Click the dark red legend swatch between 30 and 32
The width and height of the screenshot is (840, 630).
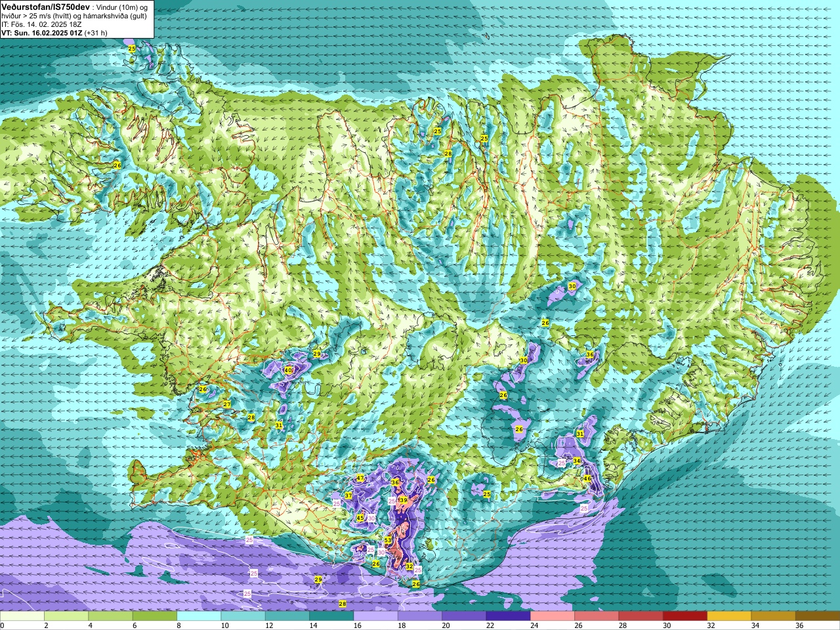coord(685,616)
